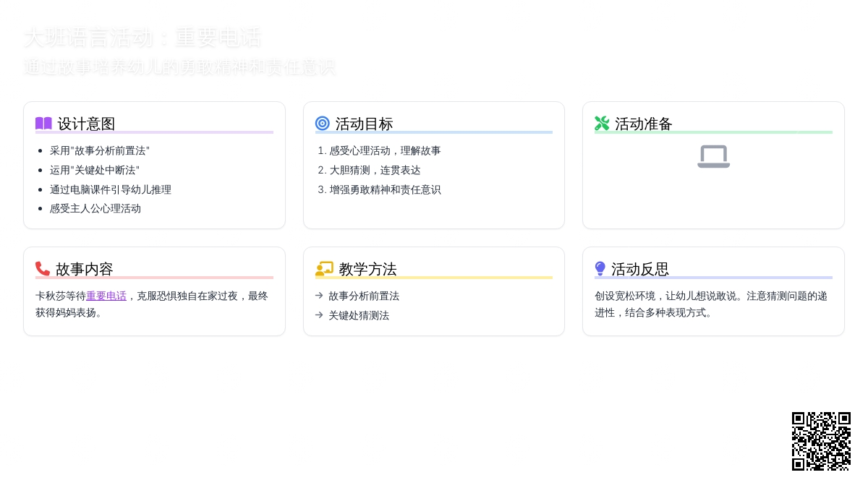
Task: Click list item 采用"故事分析前置法"
Action: coord(100,150)
